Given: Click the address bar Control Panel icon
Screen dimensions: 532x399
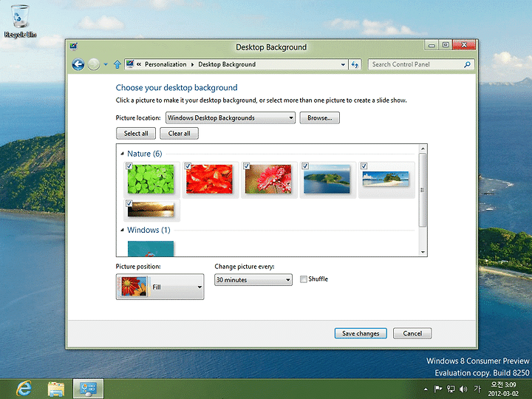Looking at the screenshot, I should coord(129,64).
